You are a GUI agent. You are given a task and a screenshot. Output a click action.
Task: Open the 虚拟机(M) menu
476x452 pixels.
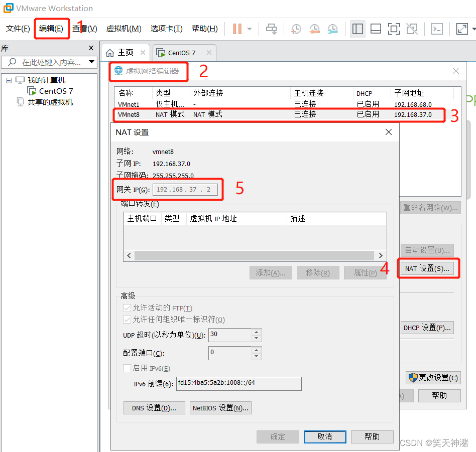[124, 29]
